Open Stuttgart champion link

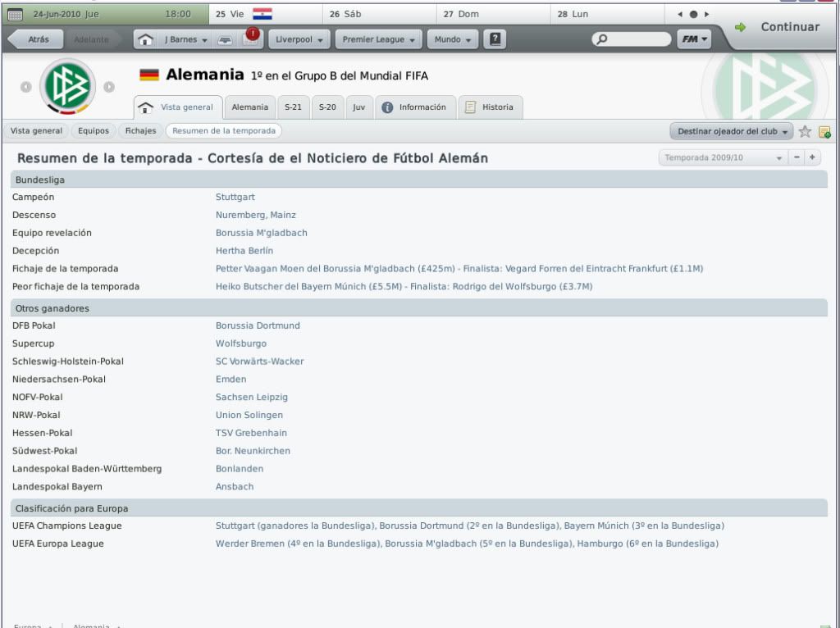[235, 197]
